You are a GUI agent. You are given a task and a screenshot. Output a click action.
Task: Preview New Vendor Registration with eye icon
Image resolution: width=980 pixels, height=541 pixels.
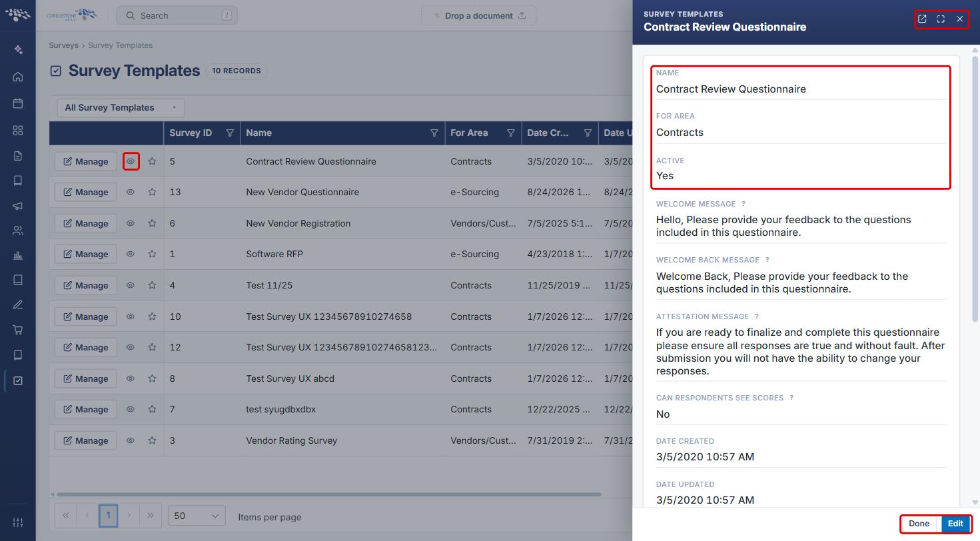[x=131, y=223]
